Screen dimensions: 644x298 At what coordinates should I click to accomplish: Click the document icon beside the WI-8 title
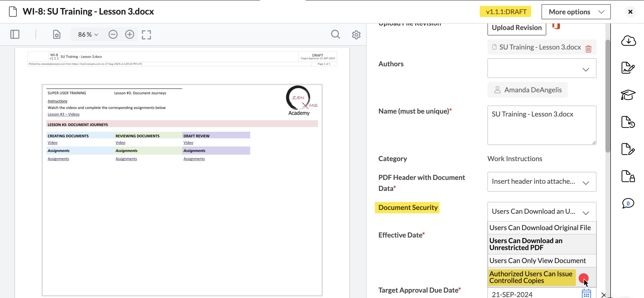click(13, 11)
